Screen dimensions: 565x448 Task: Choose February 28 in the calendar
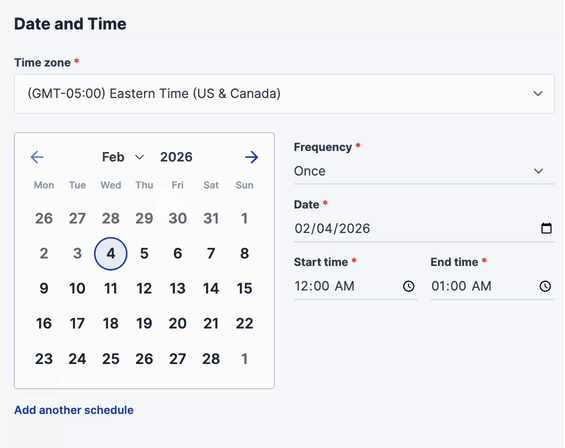click(x=211, y=359)
